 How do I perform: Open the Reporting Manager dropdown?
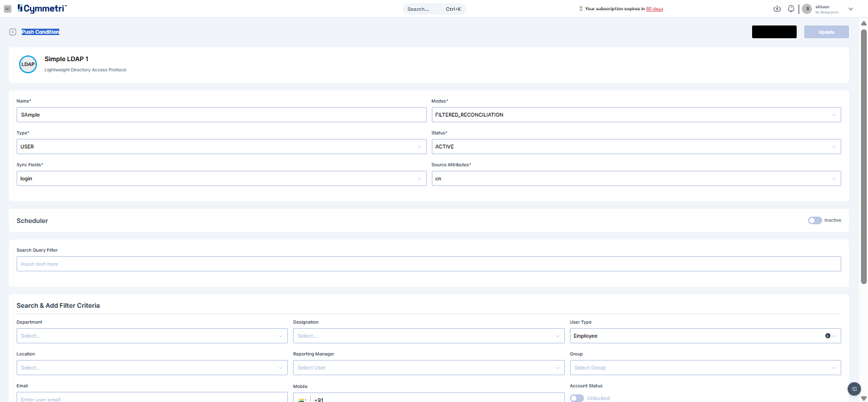point(429,368)
